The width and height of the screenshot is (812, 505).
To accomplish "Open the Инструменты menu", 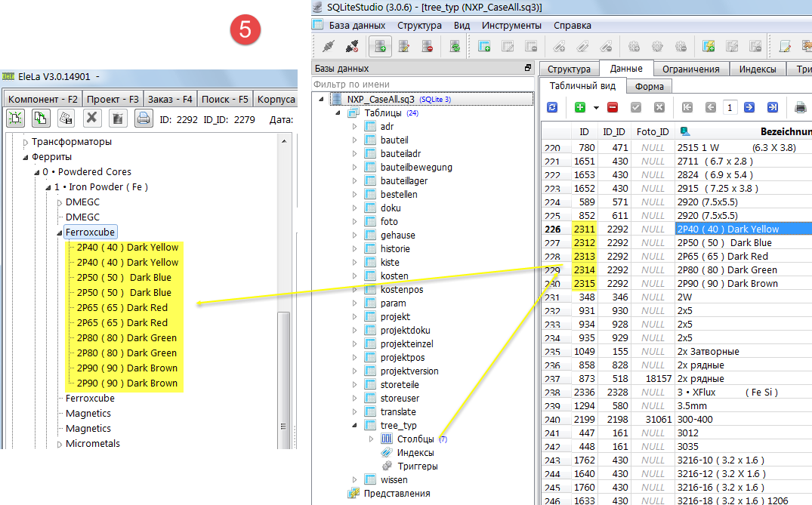I will coord(511,26).
